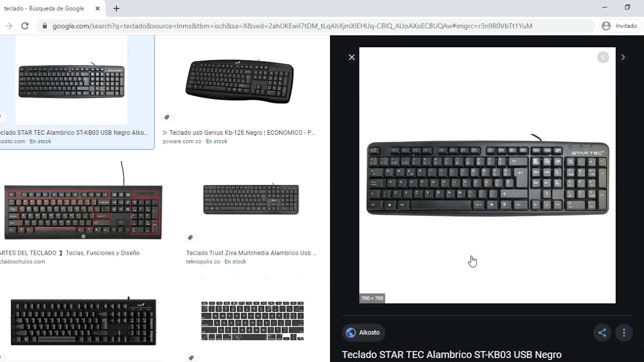Open the Invitado guest profile menu
This screenshot has width=644, height=362.
pyautogui.click(x=619, y=26)
